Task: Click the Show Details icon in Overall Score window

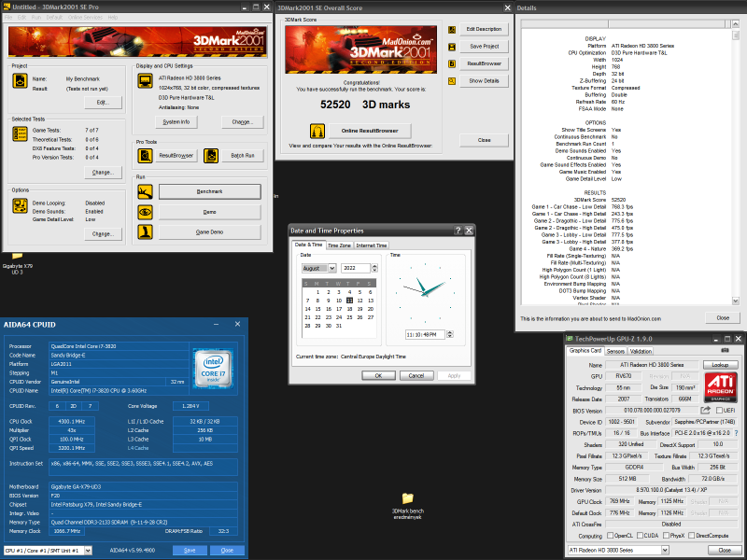Action: click(452, 81)
